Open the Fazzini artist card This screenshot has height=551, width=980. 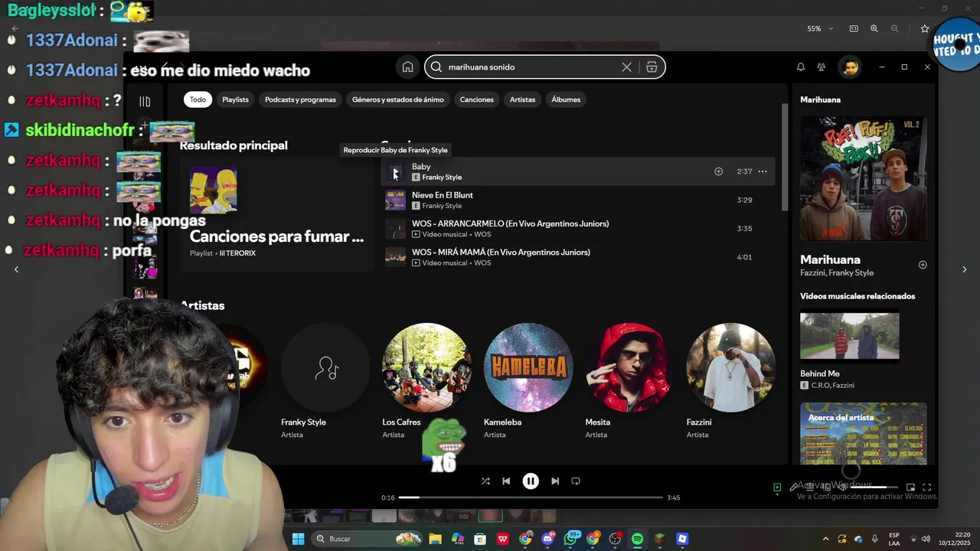point(730,380)
